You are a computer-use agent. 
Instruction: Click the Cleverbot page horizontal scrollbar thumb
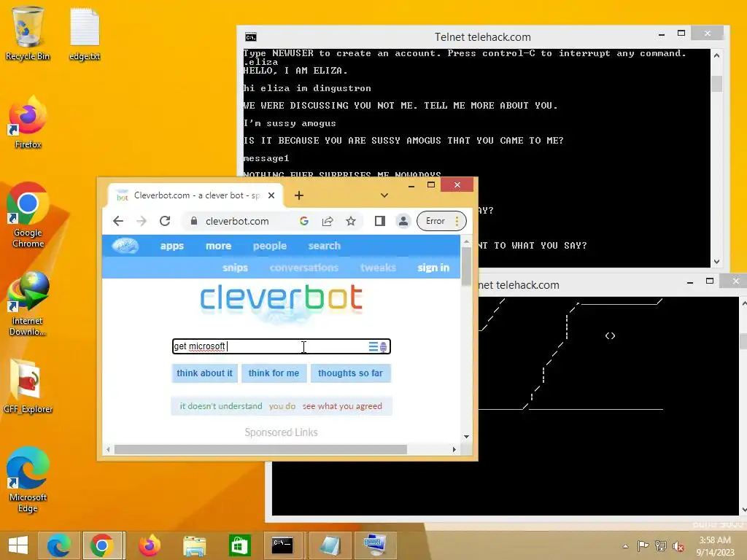[260, 449]
